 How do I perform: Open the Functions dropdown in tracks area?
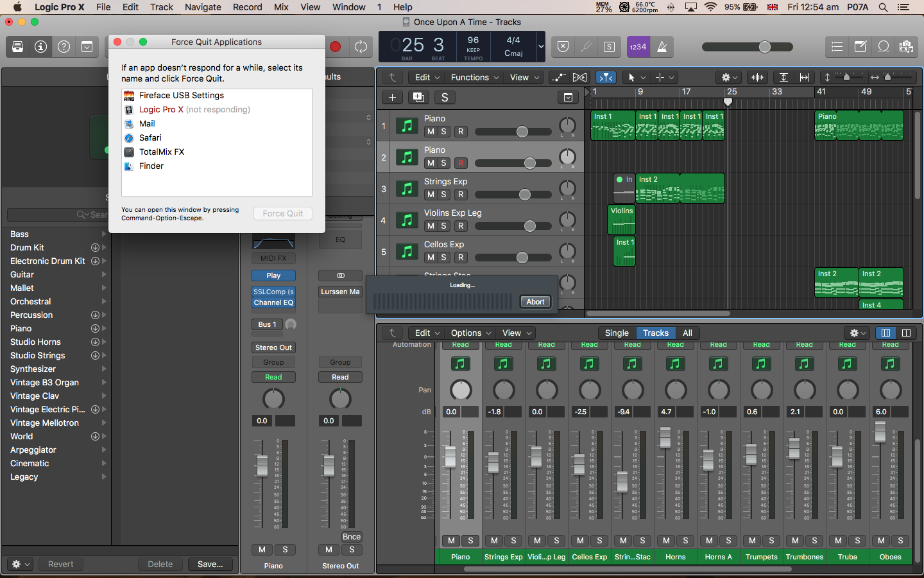tap(474, 78)
